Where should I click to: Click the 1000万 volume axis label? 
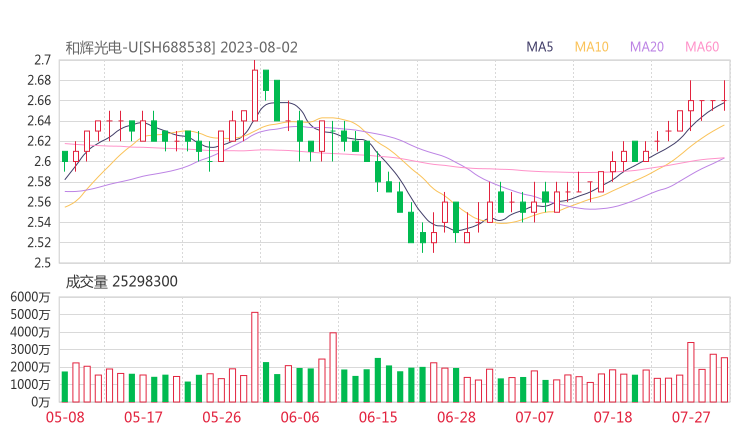point(30,384)
